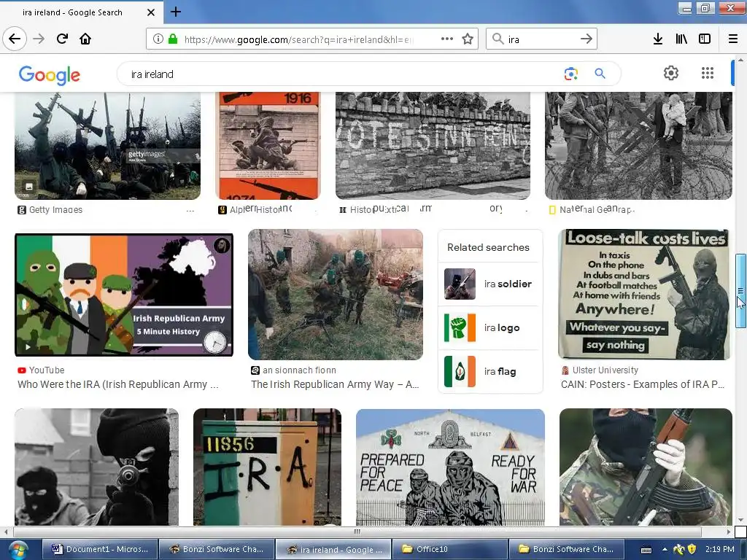This screenshot has width=747, height=560.
Task: Switch to 'Document1 - Micros...' taskbar item
Action: click(99, 549)
